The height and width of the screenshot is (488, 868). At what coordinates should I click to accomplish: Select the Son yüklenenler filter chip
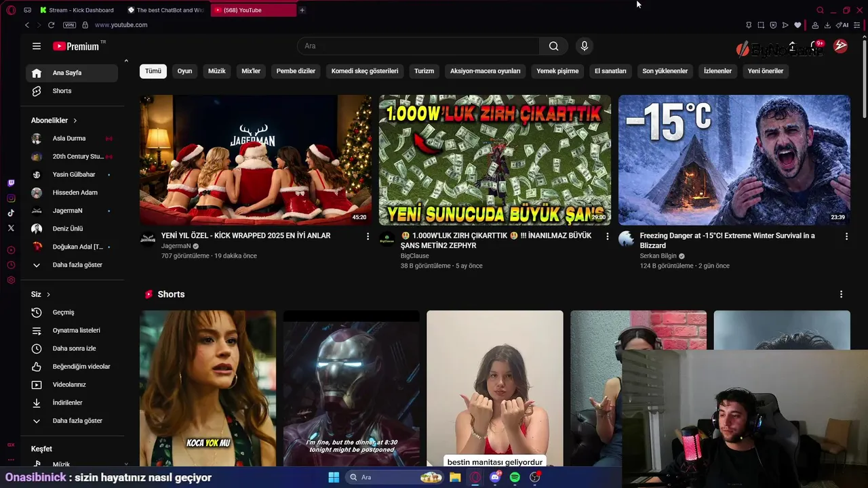665,71
